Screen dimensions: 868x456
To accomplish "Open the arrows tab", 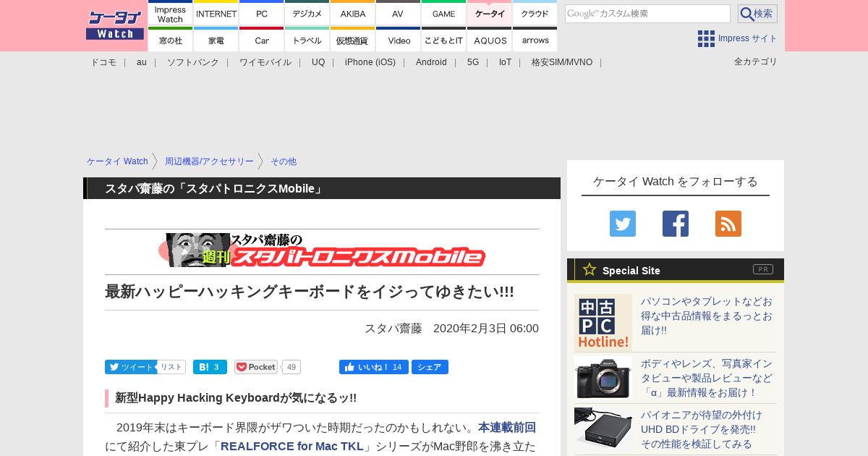I will [x=535, y=39].
